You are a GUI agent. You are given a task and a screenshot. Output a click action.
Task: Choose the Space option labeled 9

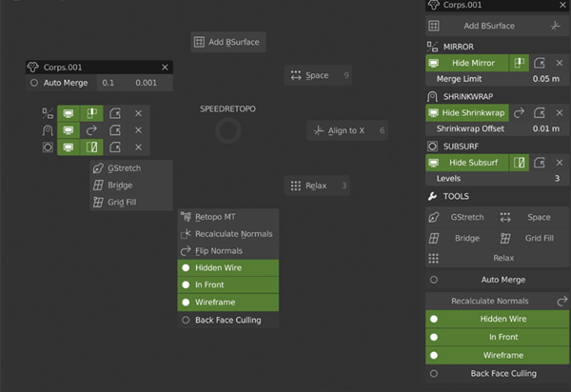point(320,75)
